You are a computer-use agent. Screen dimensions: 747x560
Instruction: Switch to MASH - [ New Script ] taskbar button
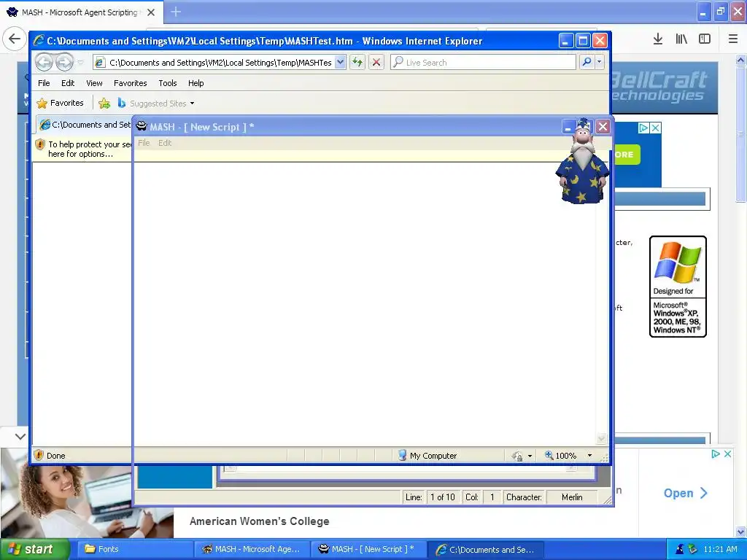pos(368,549)
